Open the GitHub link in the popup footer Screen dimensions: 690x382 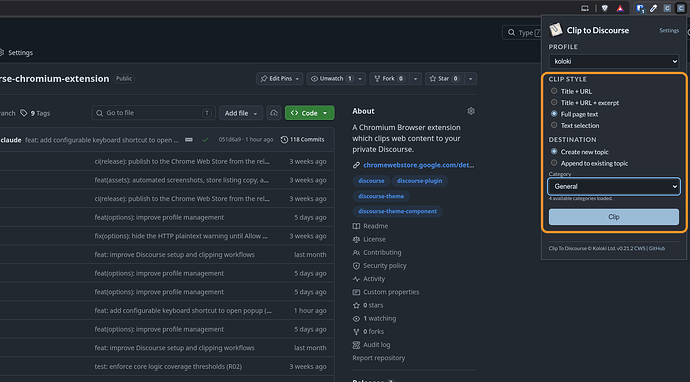[657, 248]
